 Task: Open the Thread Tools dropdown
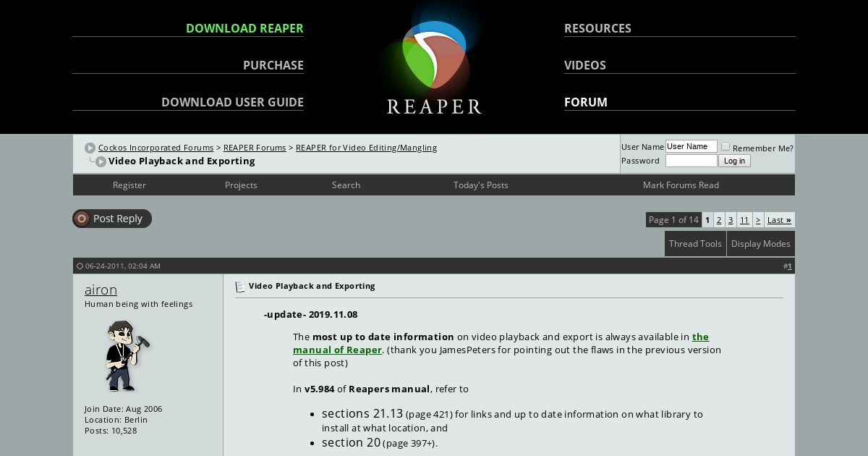coord(695,244)
